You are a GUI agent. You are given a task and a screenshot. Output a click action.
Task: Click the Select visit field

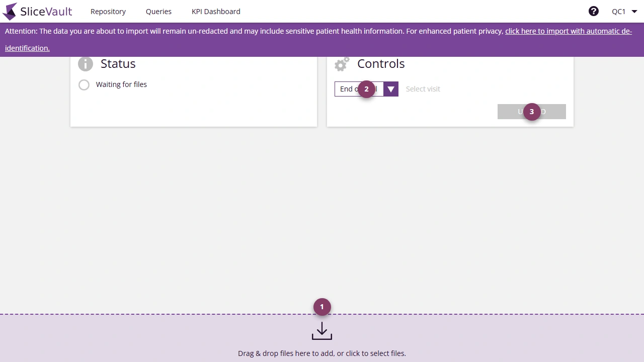tap(423, 89)
